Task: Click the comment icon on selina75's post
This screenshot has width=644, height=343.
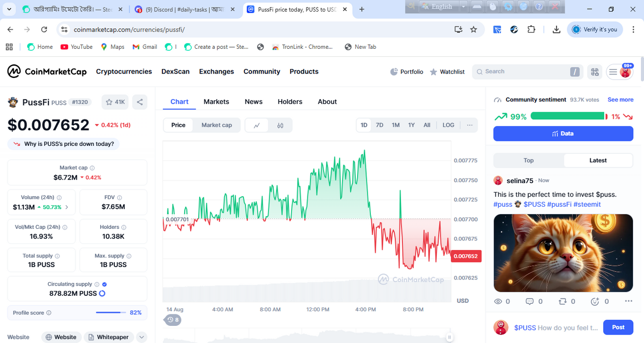Action: pos(529,301)
